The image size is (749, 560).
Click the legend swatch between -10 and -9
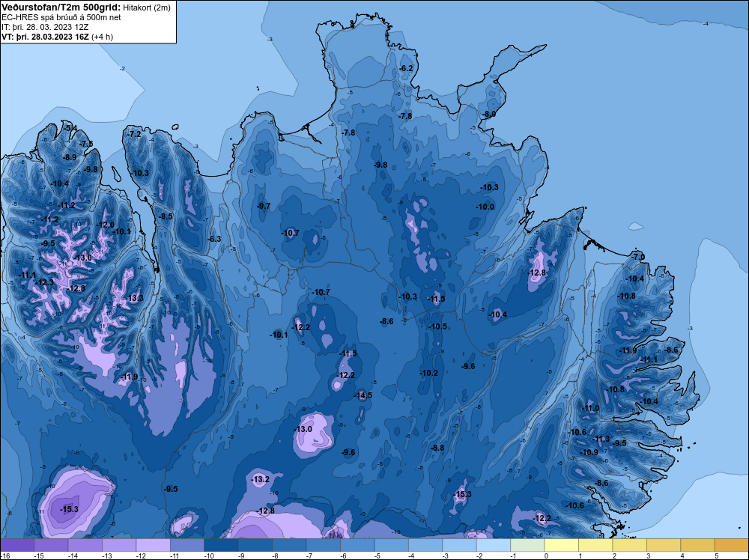[x=221, y=545]
